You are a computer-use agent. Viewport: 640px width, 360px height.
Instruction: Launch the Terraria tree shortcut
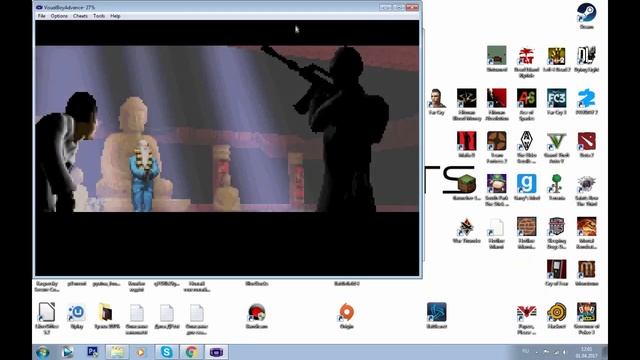[x=557, y=188]
